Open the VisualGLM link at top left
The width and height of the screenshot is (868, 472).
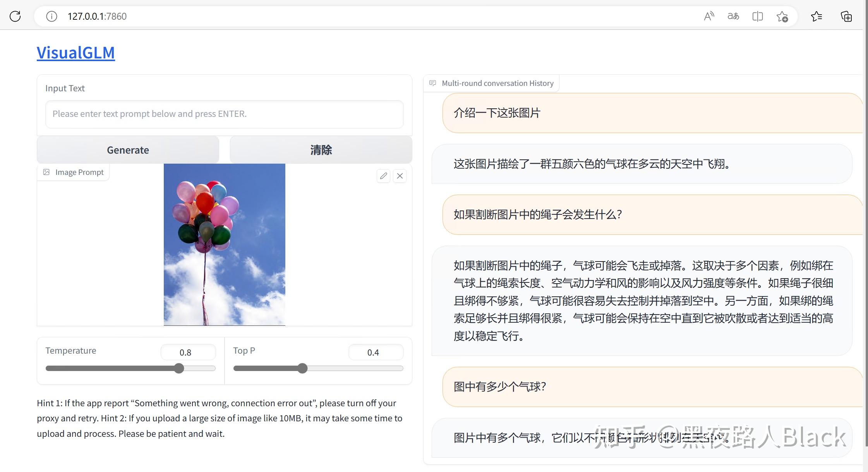(75, 52)
